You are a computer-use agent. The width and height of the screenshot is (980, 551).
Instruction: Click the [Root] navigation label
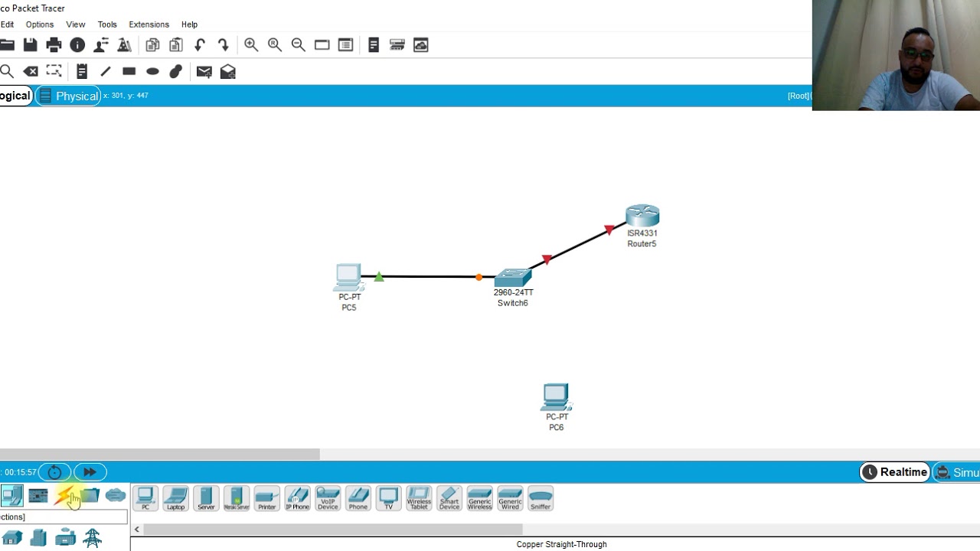799,96
